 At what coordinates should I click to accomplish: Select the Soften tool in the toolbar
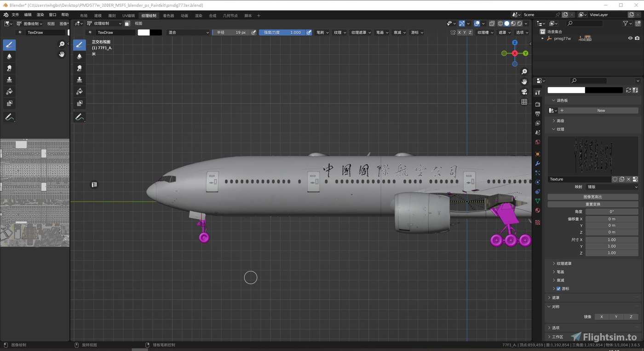coord(79,56)
